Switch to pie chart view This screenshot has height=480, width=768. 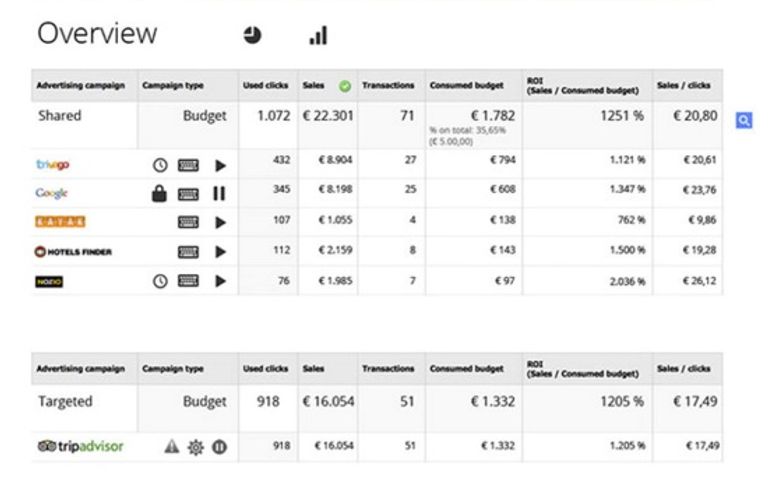(x=252, y=35)
